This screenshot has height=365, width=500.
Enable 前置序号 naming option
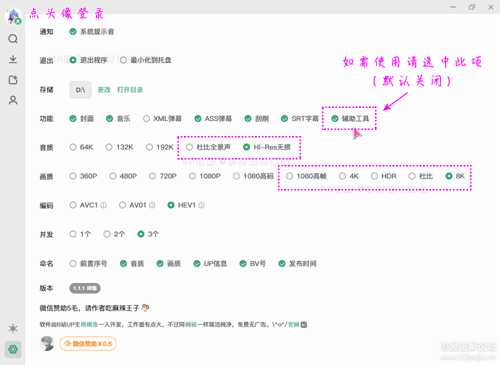(x=73, y=263)
